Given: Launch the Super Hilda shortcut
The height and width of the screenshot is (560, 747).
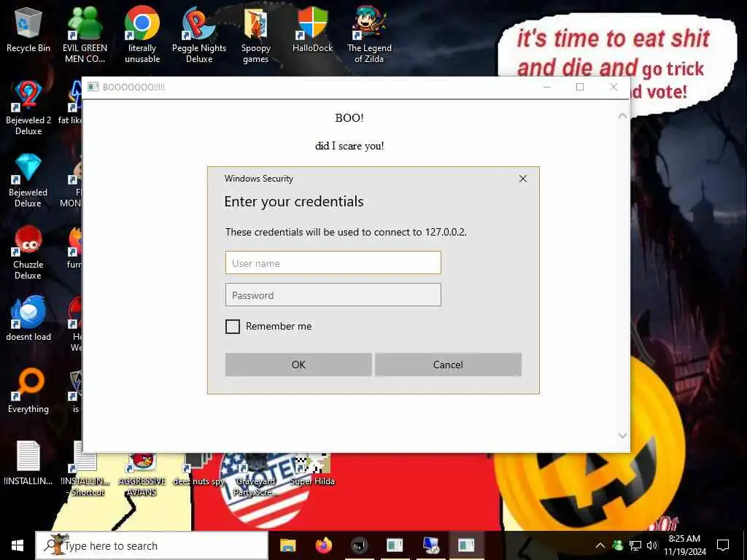Looking at the screenshot, I should click(x=312, y=470).
